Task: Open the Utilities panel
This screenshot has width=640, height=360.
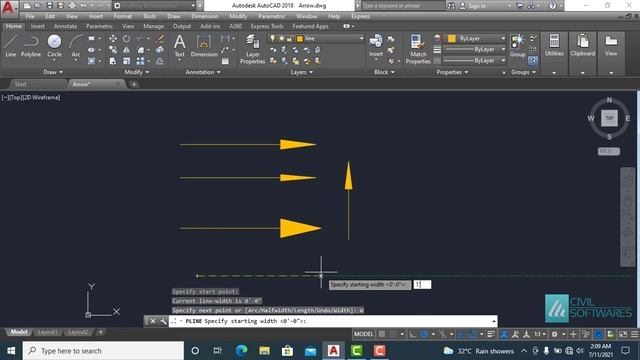Action: 554,45
